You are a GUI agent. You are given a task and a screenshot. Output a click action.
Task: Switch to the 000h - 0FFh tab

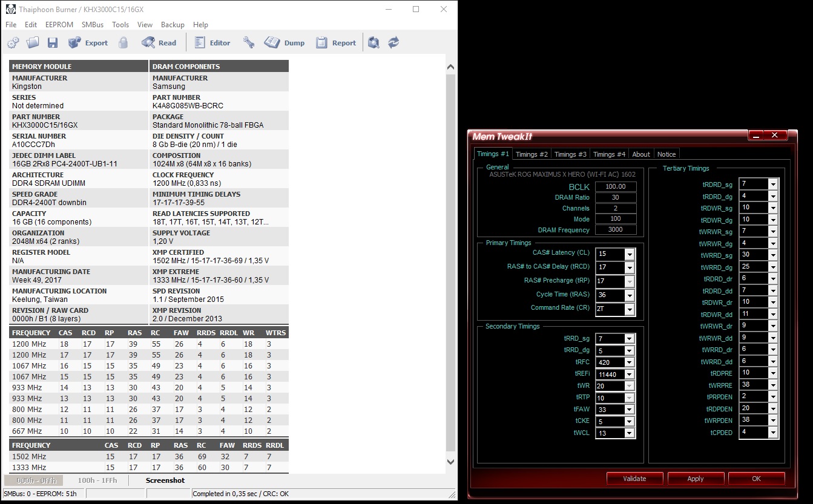click(x=34, y=480)
